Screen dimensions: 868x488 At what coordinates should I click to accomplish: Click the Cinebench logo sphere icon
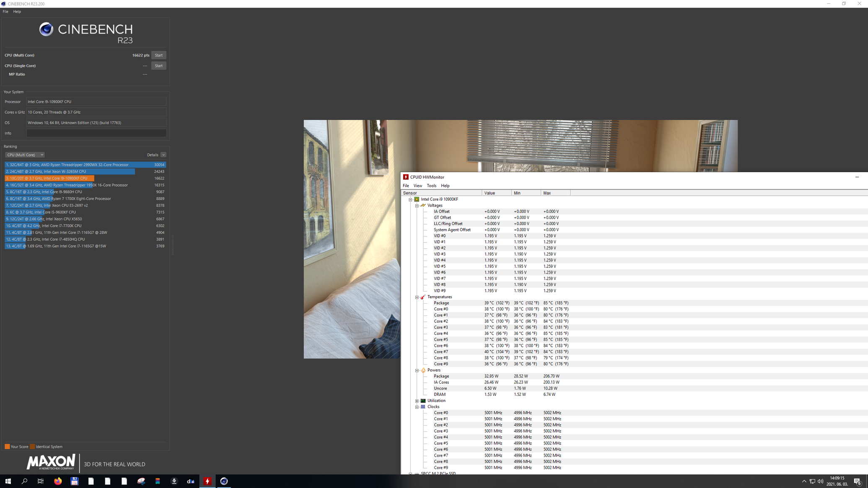pyautogui.click(x=46, y=29)
